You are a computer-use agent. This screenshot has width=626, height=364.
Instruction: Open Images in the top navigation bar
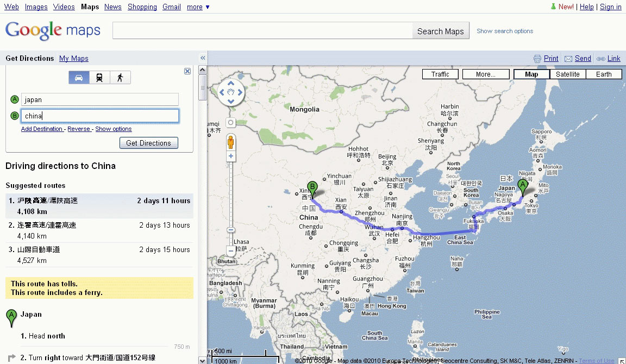36,7
